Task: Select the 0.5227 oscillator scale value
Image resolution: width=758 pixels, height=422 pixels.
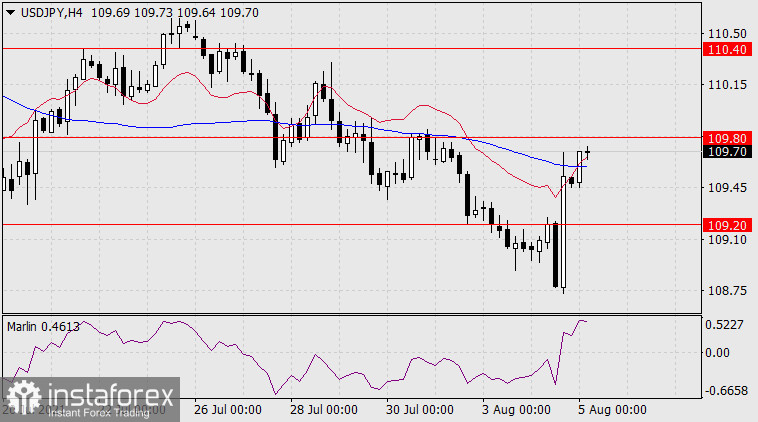Action: (x=724, y=325)
